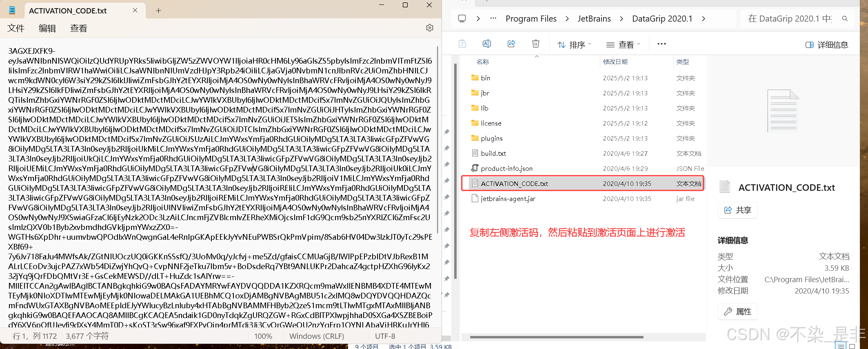
Task: Click the small file icon beside ACTIVATION_CODE.txt title
Action: pos(725,187)
